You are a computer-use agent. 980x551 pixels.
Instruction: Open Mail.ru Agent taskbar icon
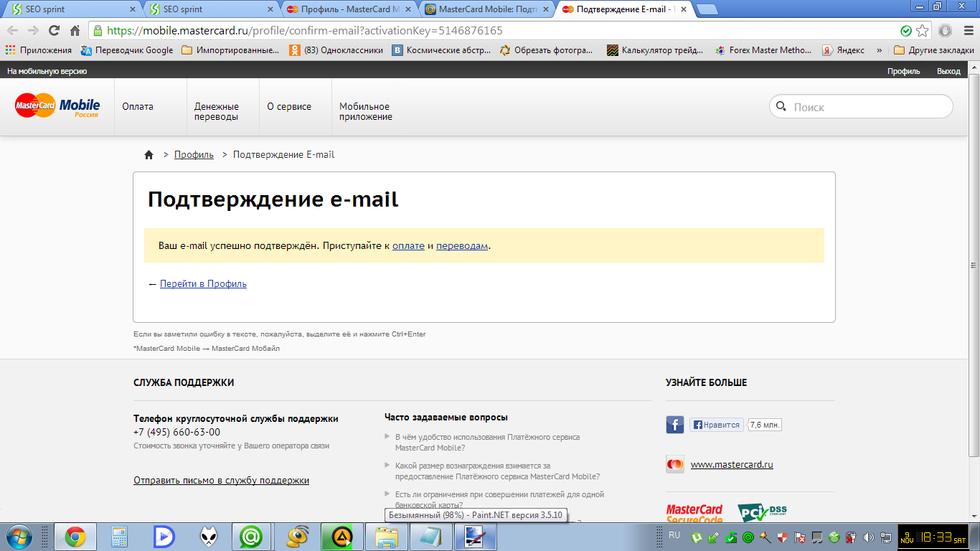point(253,537)
